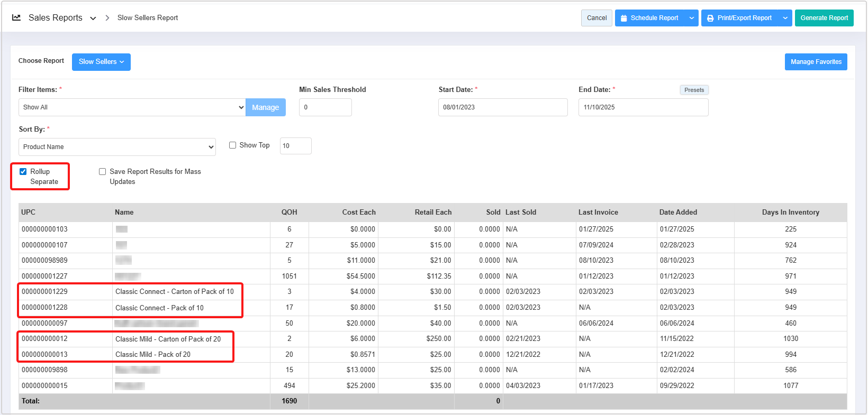The image size is (868, 415).
Task: Click the calendar icon on Schedule Report
Action: [x=623, y=18]
